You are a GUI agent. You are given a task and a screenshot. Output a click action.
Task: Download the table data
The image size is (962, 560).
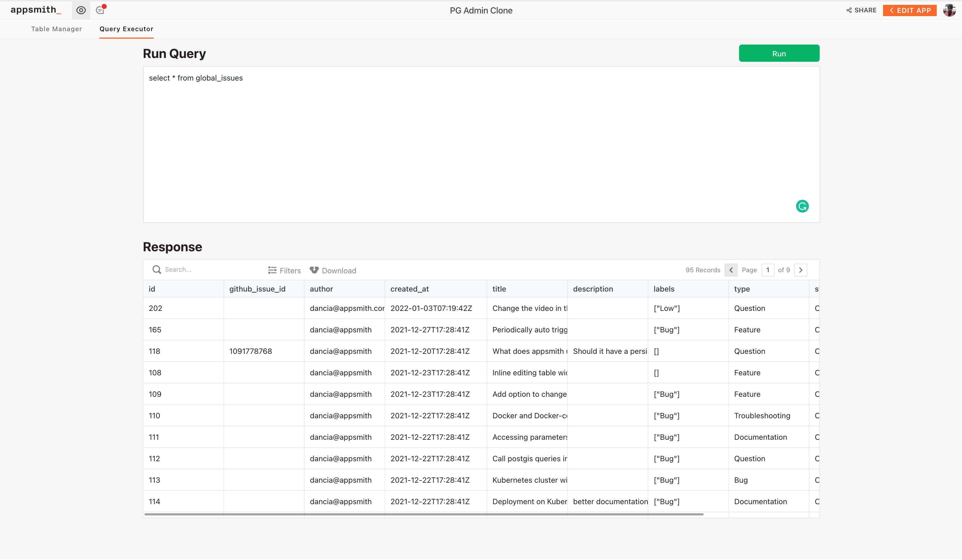pyautogui.click(x=333, y=270)
